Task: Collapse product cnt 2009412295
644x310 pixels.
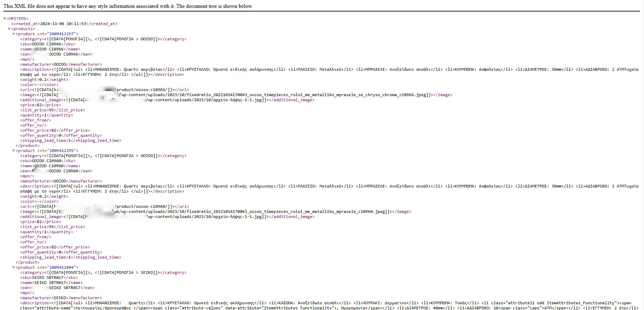Action: (14, 151)
